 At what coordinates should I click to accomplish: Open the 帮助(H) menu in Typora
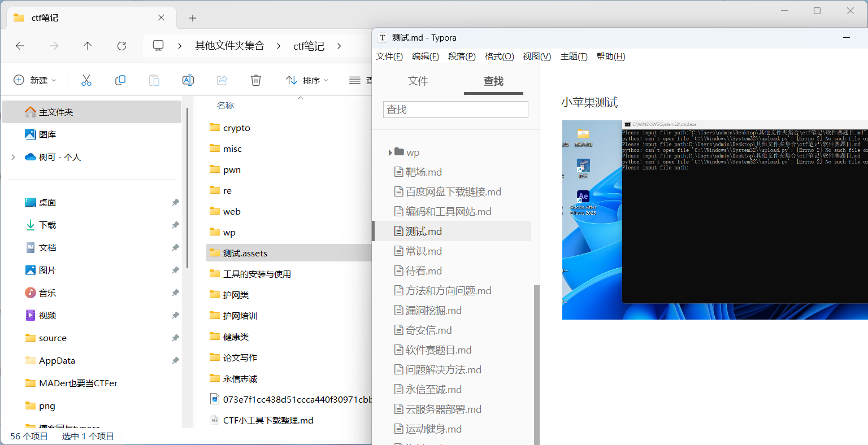click(611, 56)
